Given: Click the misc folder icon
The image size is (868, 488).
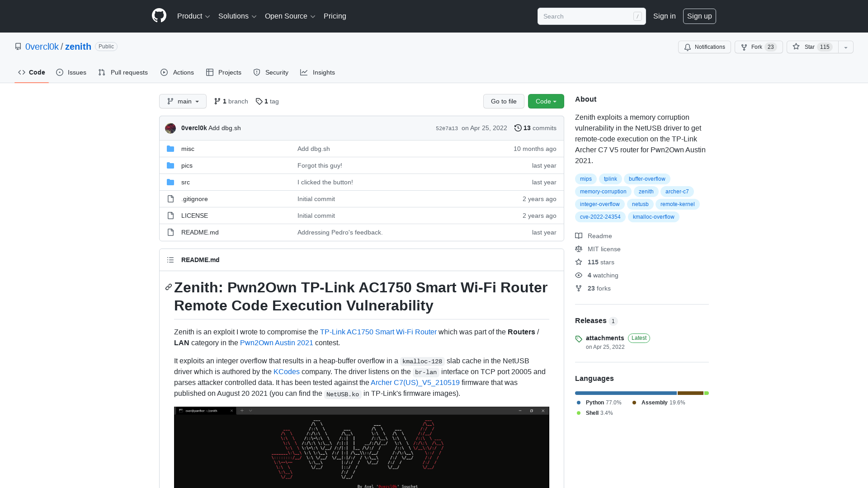Looking at the screenshot, I should 170,149.
